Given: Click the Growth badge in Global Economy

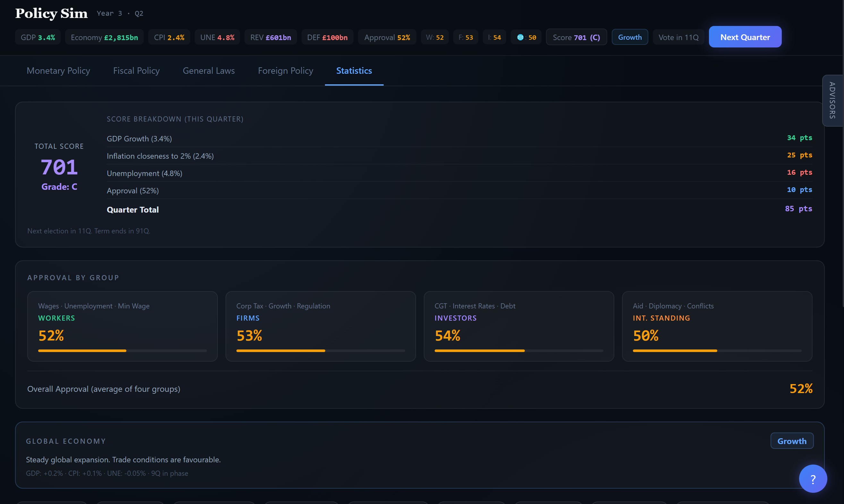Looking at the screenshot, I should pyautogui.click(x=792, y=441).
